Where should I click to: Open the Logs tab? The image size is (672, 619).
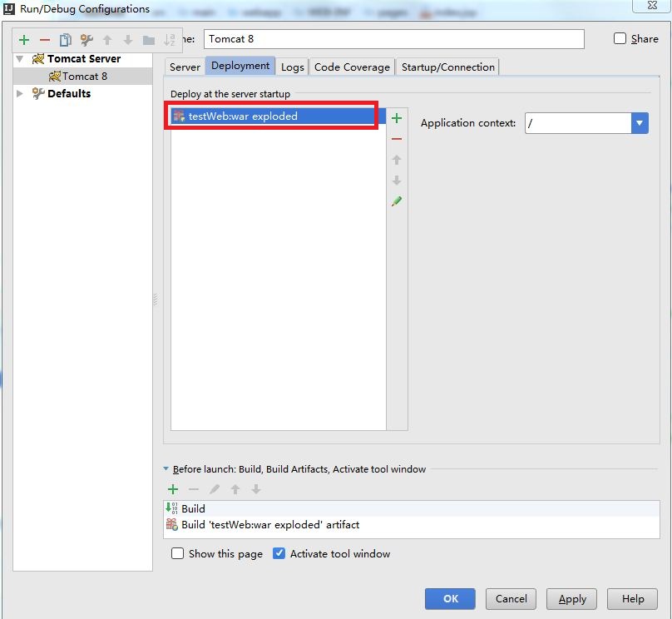pyautogui.click(x=292, y=67)
